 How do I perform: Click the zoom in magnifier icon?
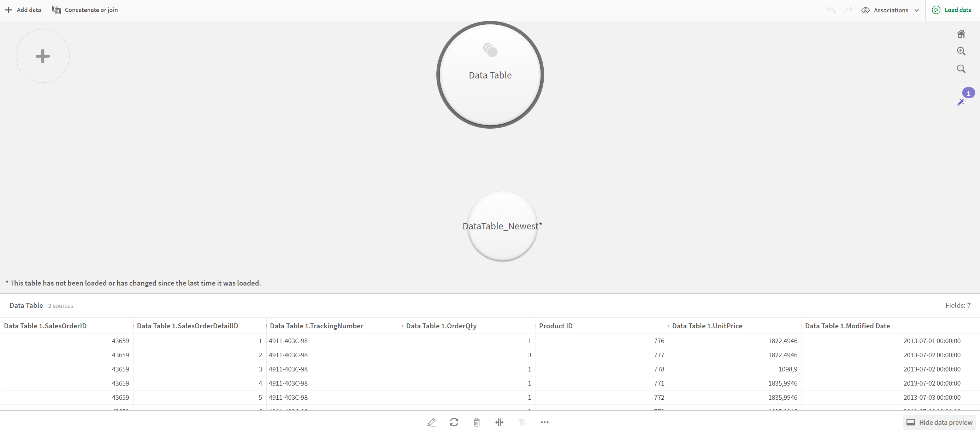(962, 51)
